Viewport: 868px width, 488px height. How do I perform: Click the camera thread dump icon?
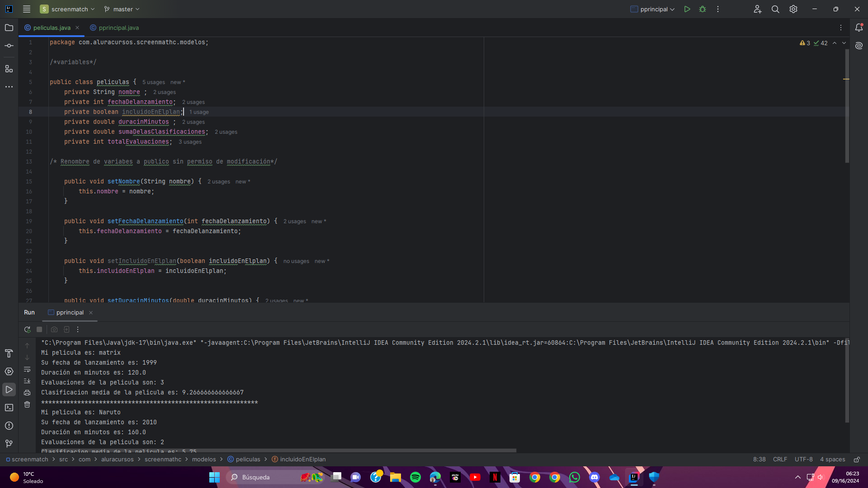click(x=54, y=329)
